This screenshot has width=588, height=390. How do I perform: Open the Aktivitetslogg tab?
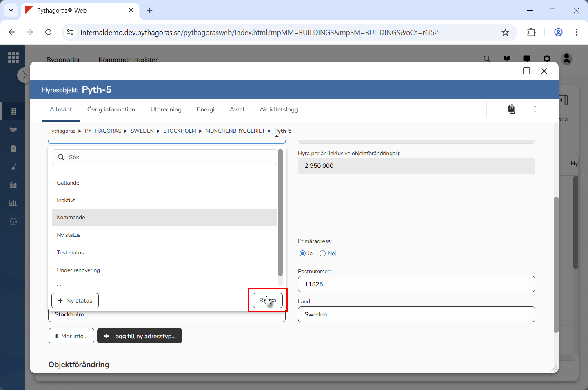click(x=279, y=109)
